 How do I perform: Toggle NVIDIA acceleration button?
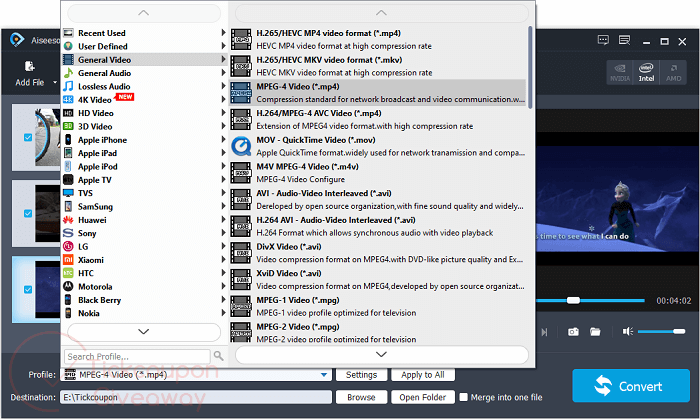[620, 72]
